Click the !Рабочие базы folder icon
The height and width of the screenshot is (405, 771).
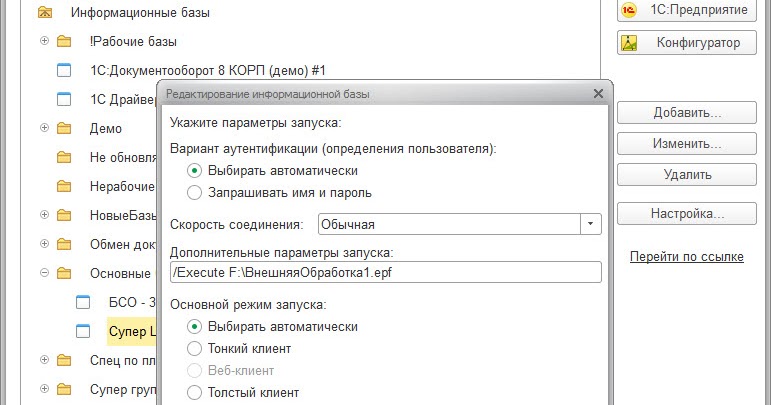[65, 42]
